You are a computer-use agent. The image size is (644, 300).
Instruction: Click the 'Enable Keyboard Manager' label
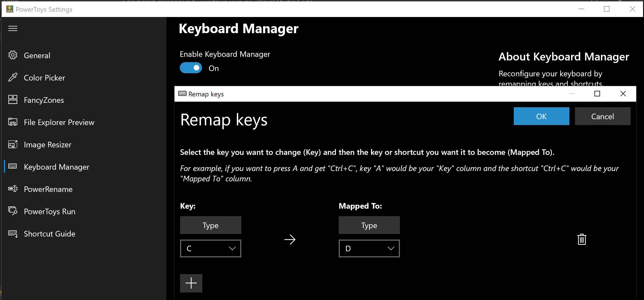point(225,54)
